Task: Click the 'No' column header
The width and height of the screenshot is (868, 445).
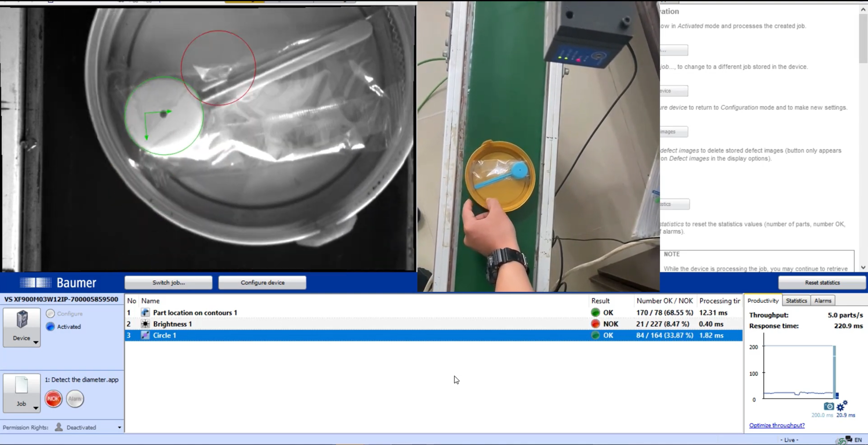Action: tap(132, 301)
